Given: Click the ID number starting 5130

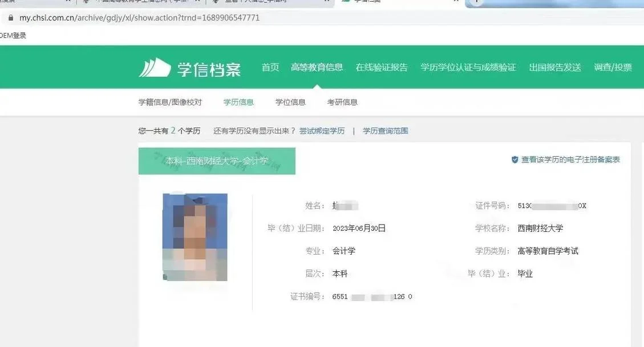Looking at the screenshot, I should point(552,206).
